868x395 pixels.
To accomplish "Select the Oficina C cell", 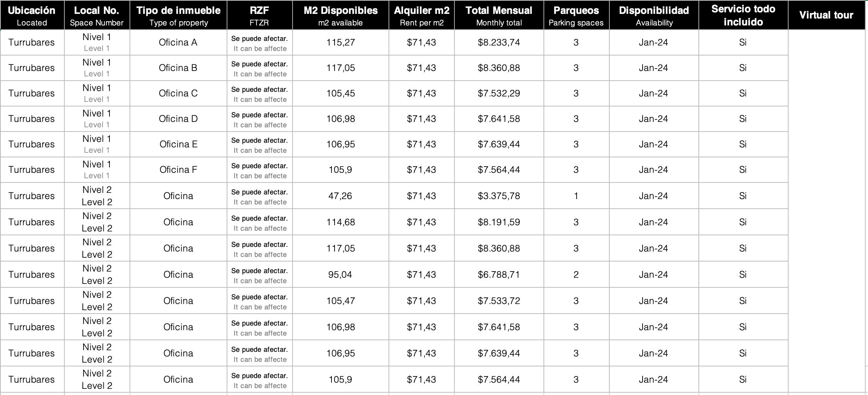I will point(178,93).
